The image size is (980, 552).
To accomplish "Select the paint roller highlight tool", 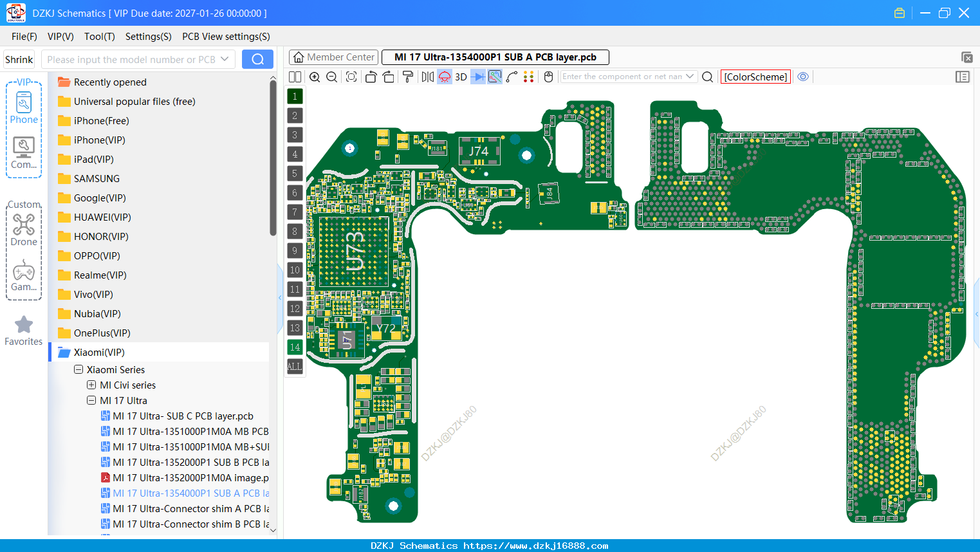I will [408, 77].
